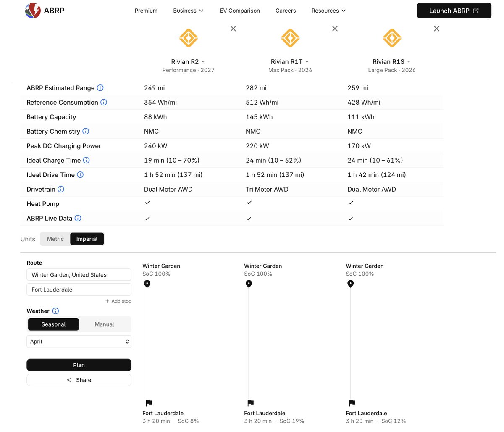Click the 1 h 42 min (124 mi) value
The height and width of the screenshot is (432, 504).
click(x=377, y=174)
